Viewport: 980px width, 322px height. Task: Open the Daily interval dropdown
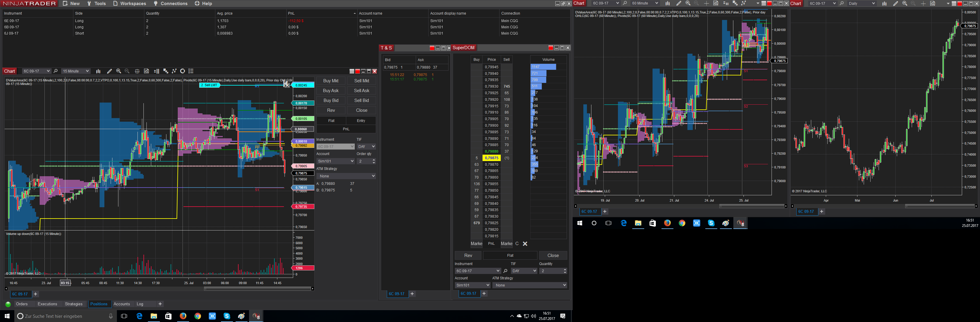(862, 3)
